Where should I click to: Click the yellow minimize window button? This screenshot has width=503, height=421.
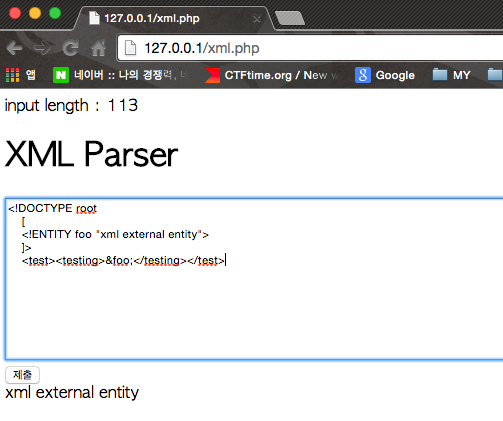pyautogui.click(x=35, y=13)
